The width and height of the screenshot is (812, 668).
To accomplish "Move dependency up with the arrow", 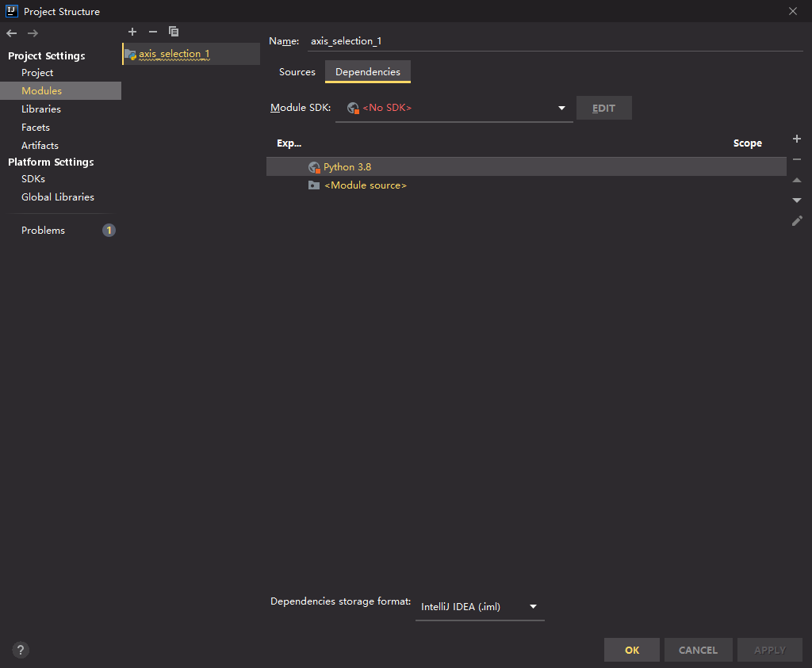I will pyautogui.click(x=796, y=180).
